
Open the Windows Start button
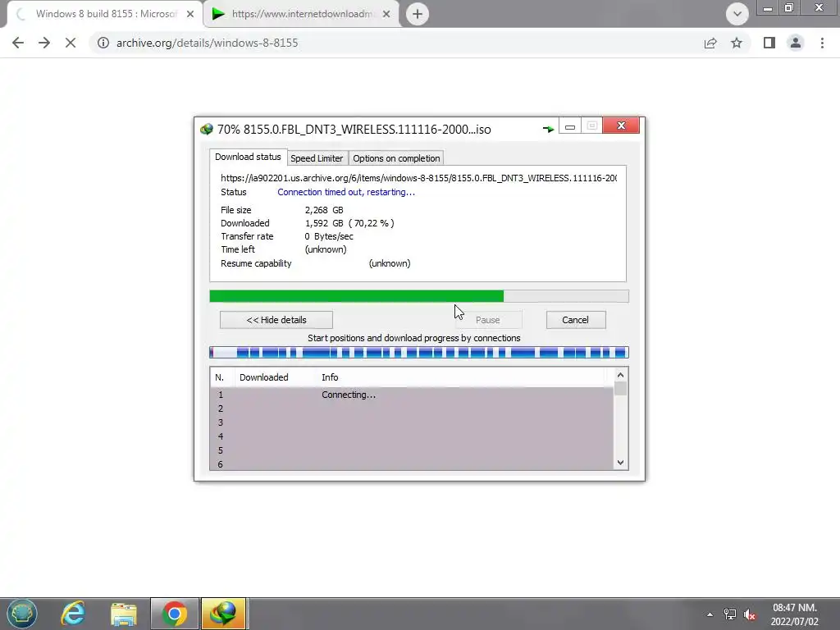click(22, 614)
